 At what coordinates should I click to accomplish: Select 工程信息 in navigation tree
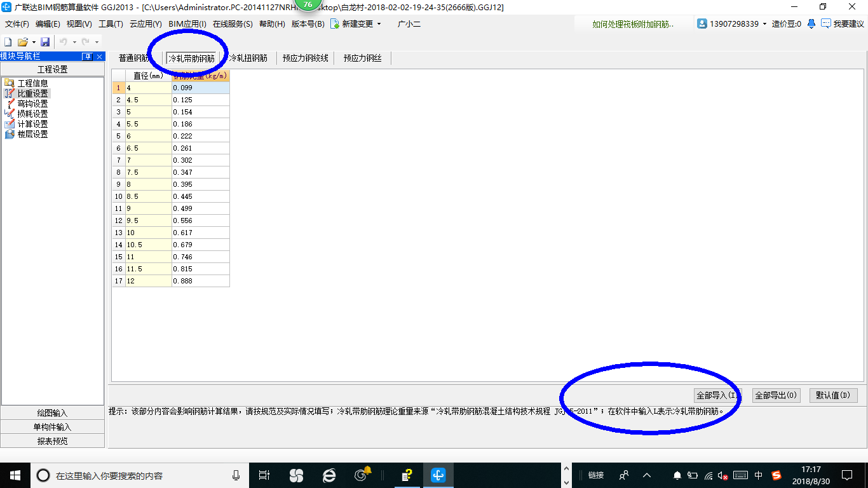(x=32, y=83)
